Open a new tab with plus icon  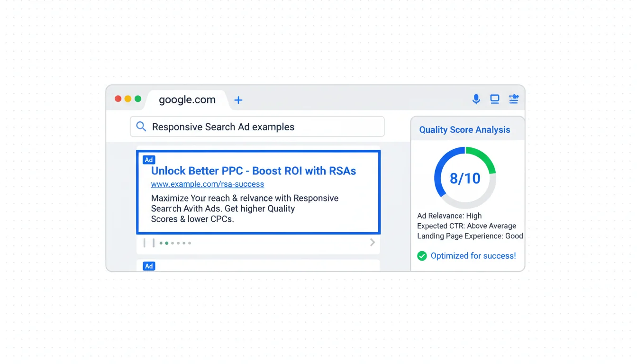coord(238,100)
